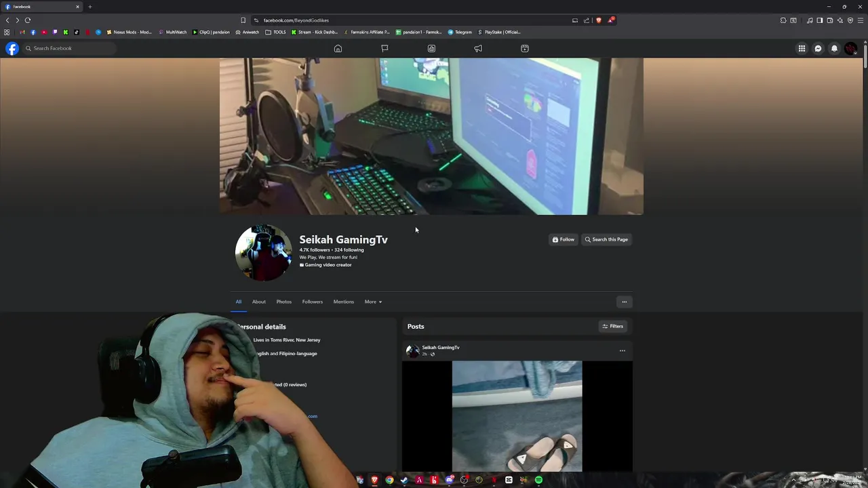Image resolution: width=868 pixels, height=488 pixels.
Task: Select the All tab
Action: (239, 302)
